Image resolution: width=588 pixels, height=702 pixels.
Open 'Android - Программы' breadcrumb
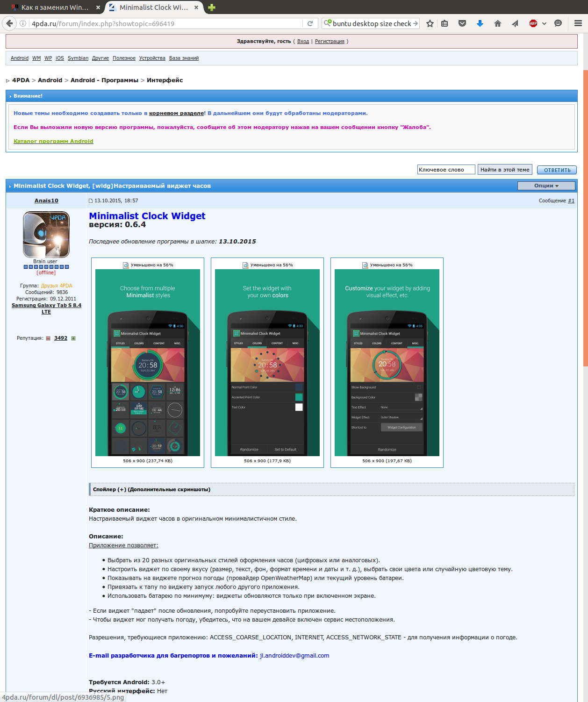104,80
